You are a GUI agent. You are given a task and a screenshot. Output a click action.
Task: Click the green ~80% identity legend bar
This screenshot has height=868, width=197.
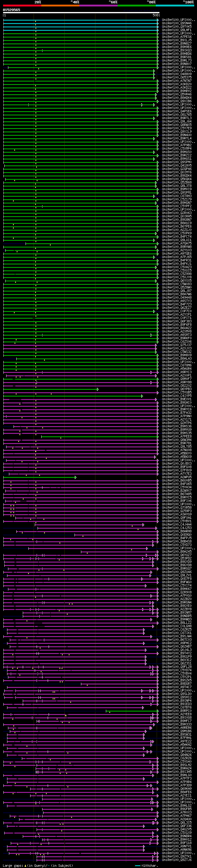137,6
